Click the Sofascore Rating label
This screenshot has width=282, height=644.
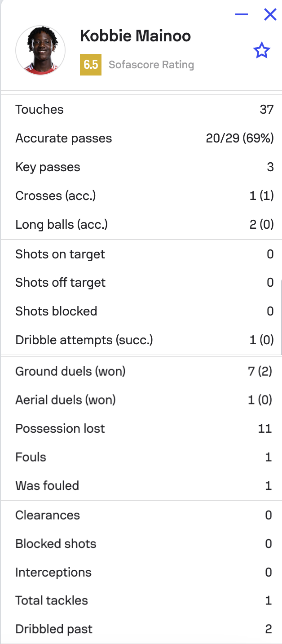[x=151, y=65]
